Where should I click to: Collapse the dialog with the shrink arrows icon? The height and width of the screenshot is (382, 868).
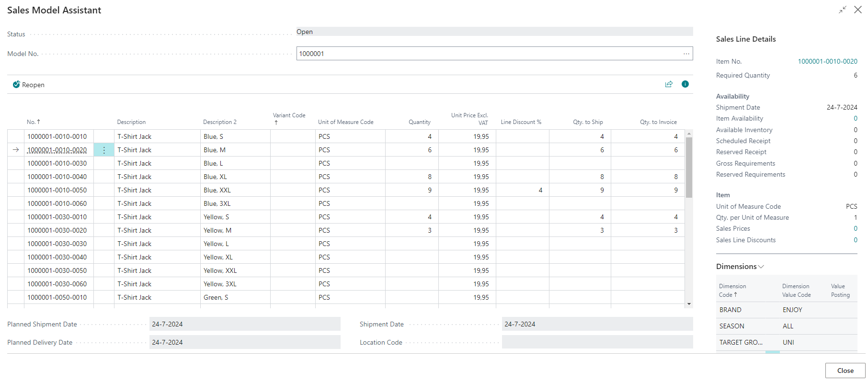pyautogui.click(x=842, y=10)
